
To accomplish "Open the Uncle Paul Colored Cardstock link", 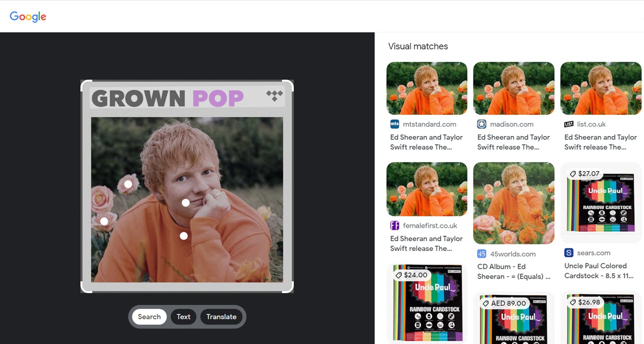I will click(599, 271).
